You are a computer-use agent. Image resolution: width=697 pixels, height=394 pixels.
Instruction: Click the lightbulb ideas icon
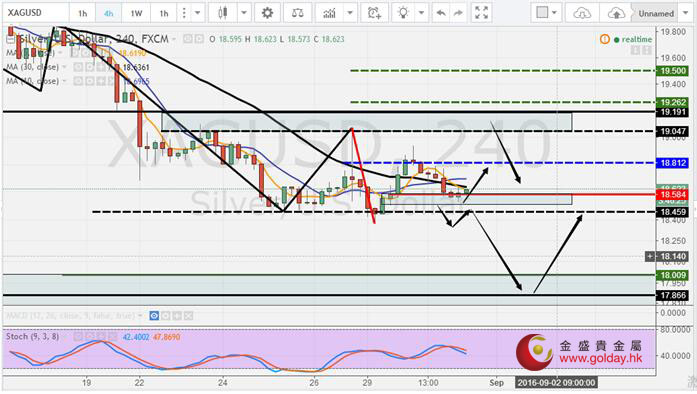[x=403, y=13]
